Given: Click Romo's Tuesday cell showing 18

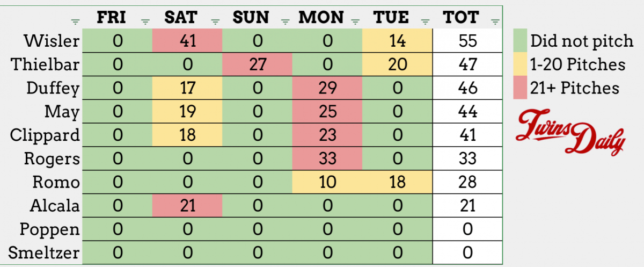Looking at the screenshot, I should click(x=397, y=183).
